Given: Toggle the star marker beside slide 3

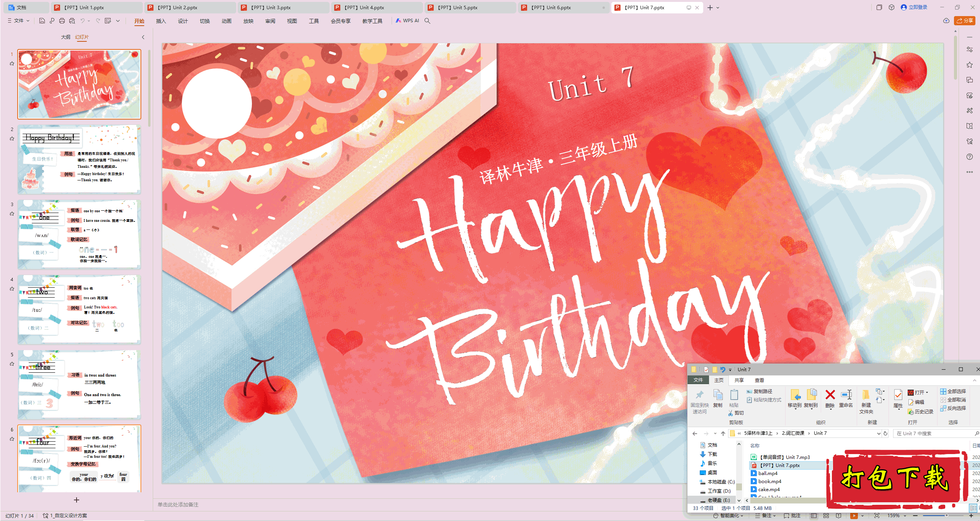Looking at the screenshot, I should click(12, 214).
